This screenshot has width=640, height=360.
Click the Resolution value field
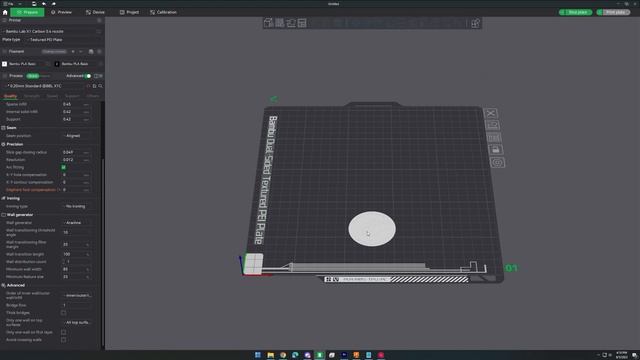tap(73, 160)
